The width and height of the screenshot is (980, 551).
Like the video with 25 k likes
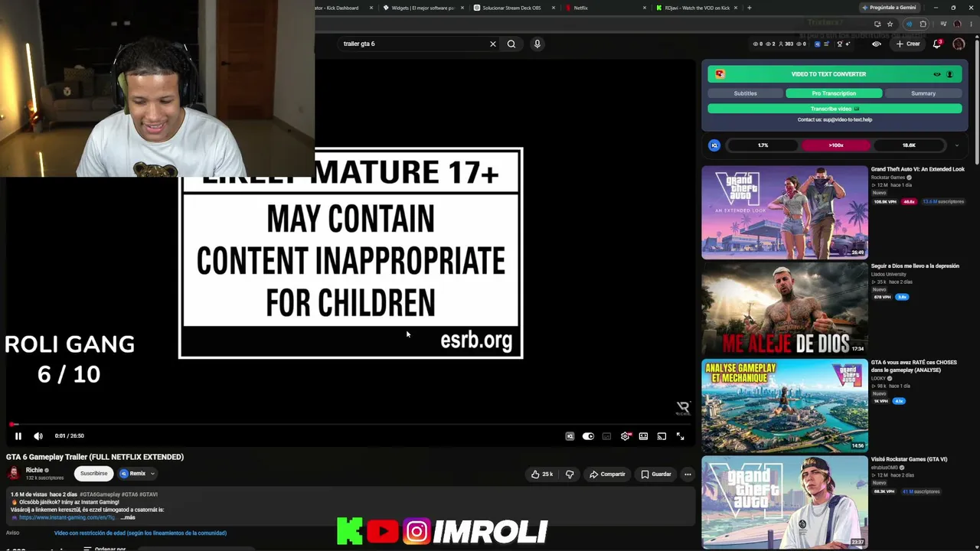542,474
